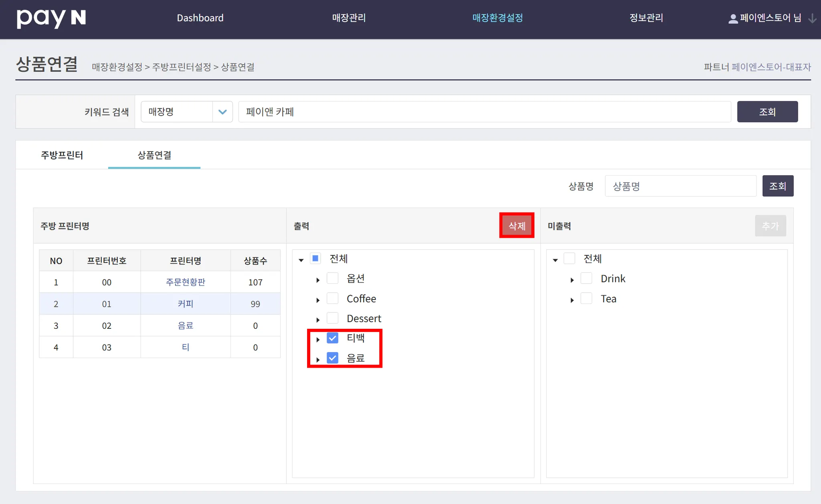The width and height of the screenshot is (821, 504).
Task: Expand the 옵션 tree node
Action: tap(318, 280)
